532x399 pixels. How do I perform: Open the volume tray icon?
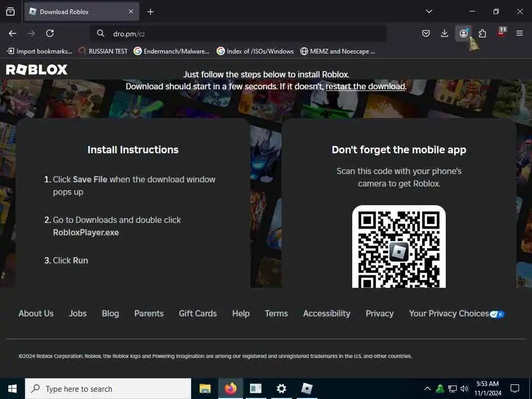[x=464, y=389]
